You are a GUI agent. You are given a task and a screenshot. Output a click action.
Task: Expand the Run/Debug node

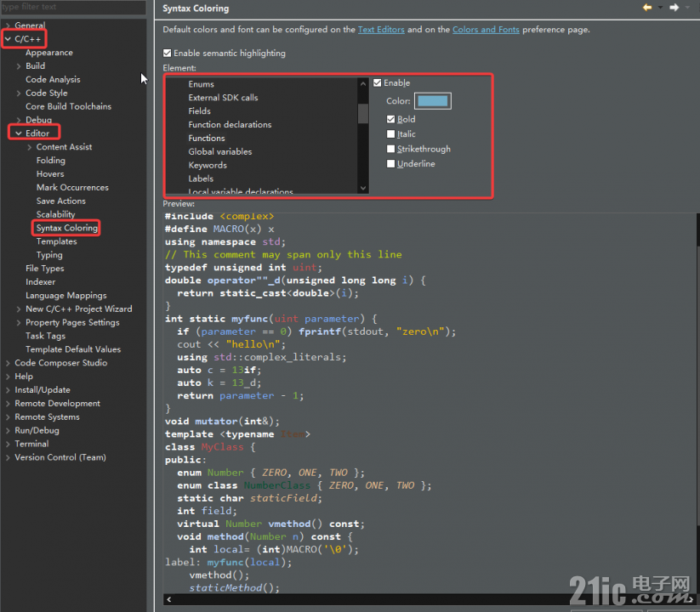8,430
